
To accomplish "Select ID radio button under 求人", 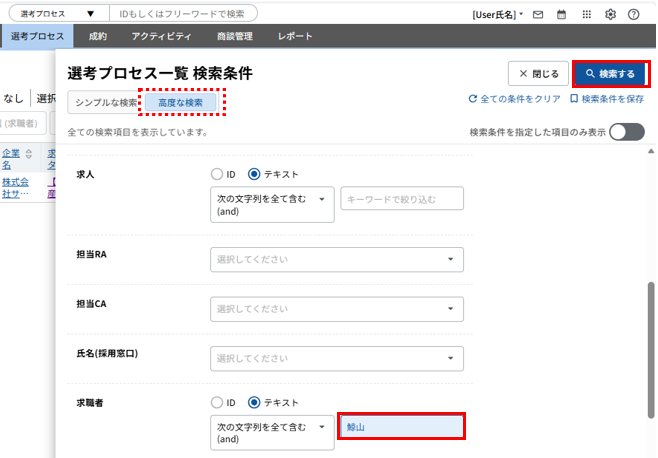I will point(217,174).
